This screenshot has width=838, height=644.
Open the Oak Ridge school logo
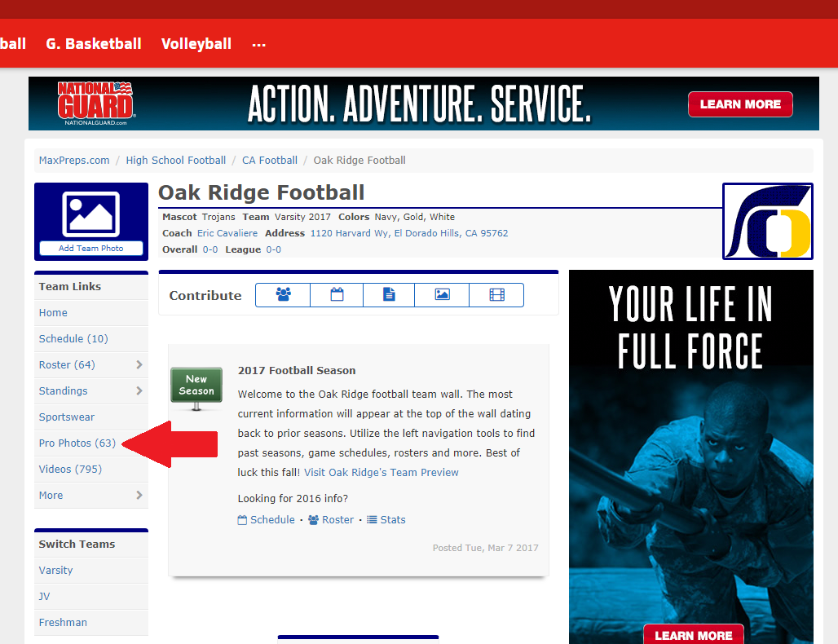767,221
